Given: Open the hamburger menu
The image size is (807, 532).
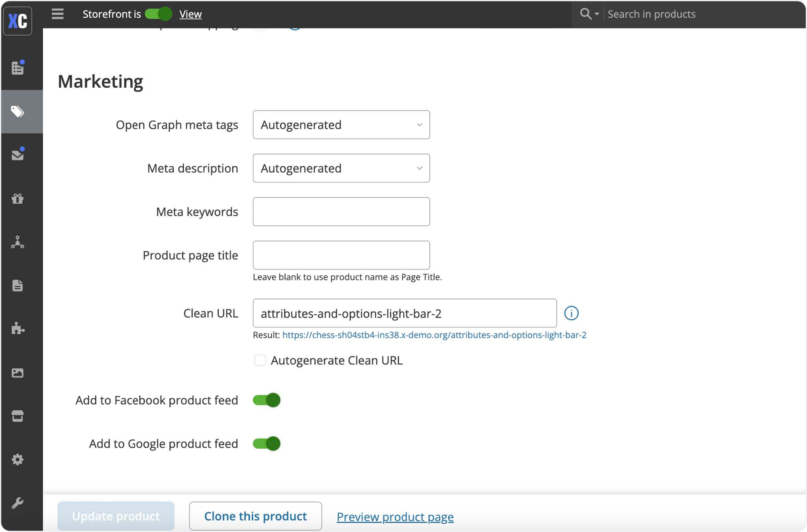Looking at the screenshot, I should coord(58,14).
